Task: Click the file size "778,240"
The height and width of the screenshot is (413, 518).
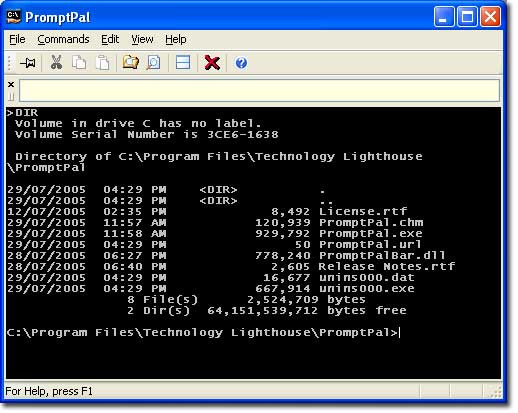Action: [283, 255]
